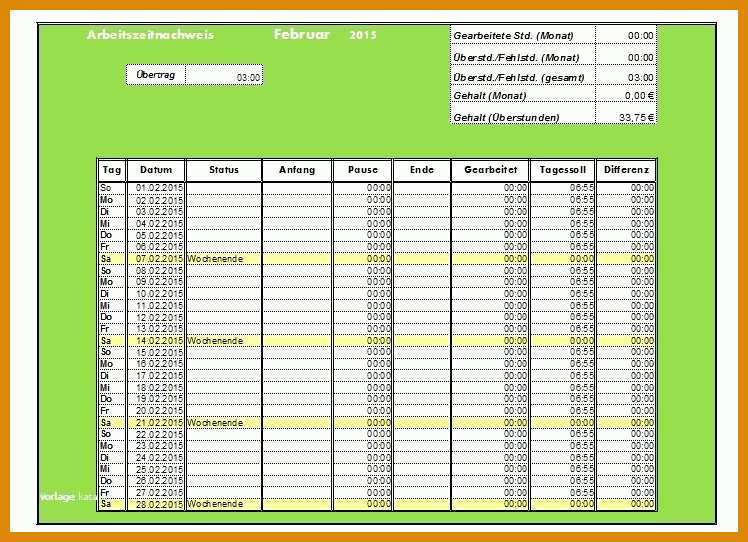The image size is (748, 542).
Task: Select date cell 19.02.2015
Action: tap(156, 399)
